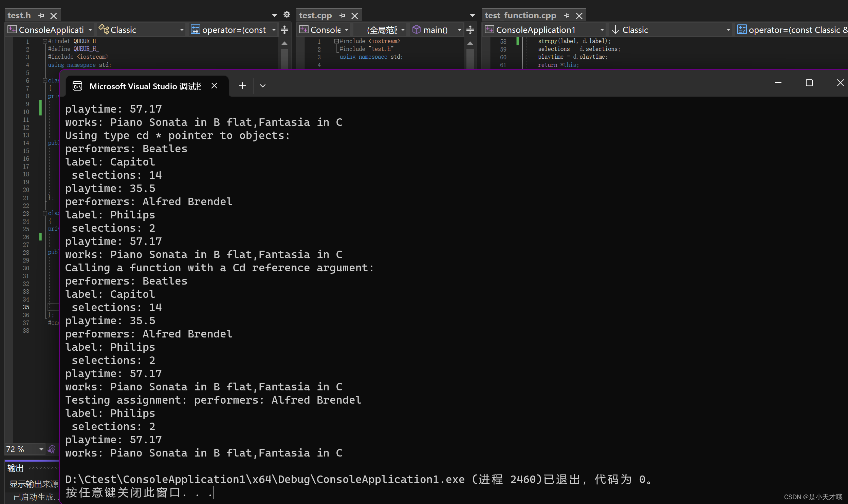Unpin the test.cpp tab
Viewport: 848px width, 504px height.
pyautogui.click(x=343, y=15)
